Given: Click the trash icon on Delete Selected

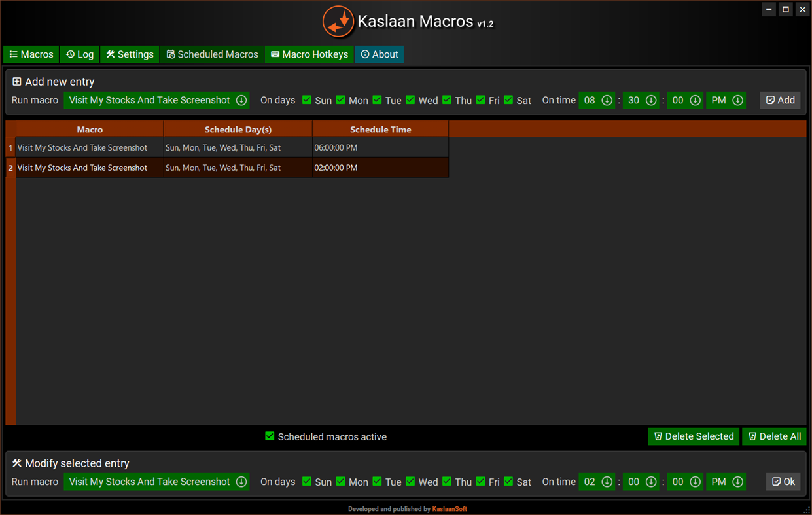Looking at the screenshot, I should click(658, 436).
